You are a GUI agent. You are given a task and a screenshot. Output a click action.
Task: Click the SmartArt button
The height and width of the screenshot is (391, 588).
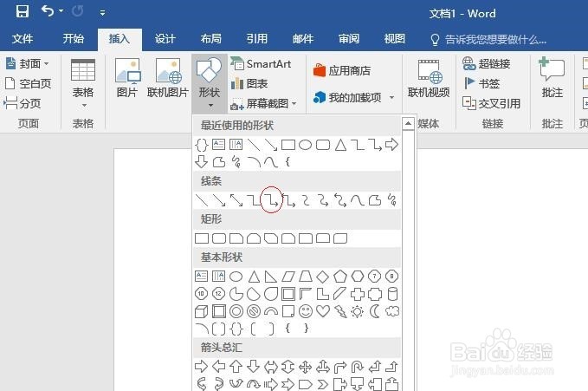point(261,64)
